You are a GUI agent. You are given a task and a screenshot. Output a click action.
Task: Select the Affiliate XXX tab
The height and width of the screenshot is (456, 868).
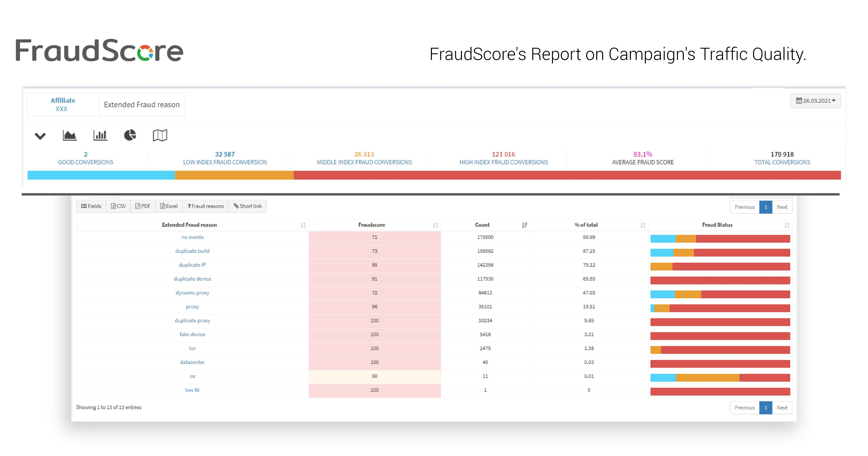[63, 105]
